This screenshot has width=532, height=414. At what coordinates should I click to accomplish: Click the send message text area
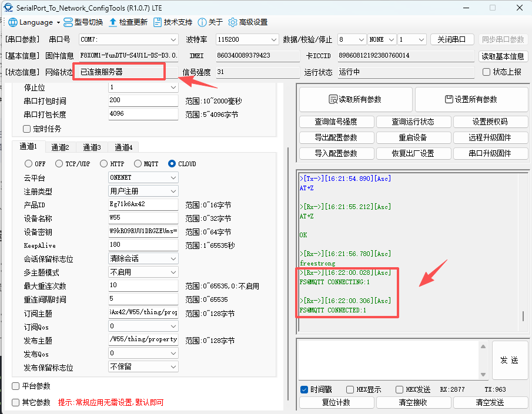[x=389, y=360]
